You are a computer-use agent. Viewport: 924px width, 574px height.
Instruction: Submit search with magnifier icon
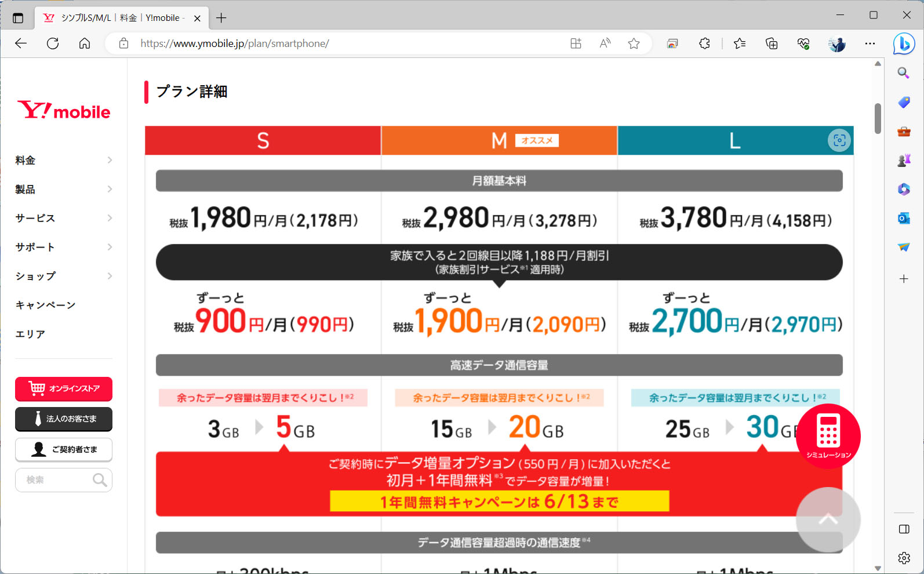point(100,480)
